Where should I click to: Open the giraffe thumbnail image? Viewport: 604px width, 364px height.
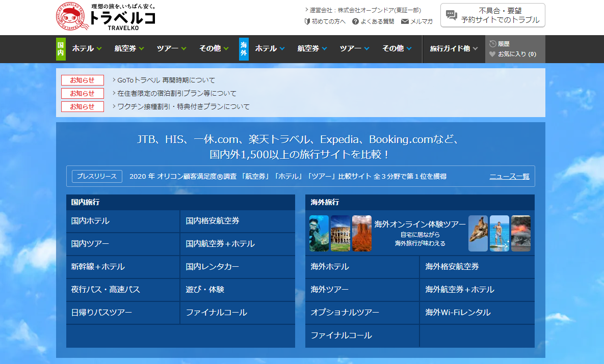pos(478,234)
